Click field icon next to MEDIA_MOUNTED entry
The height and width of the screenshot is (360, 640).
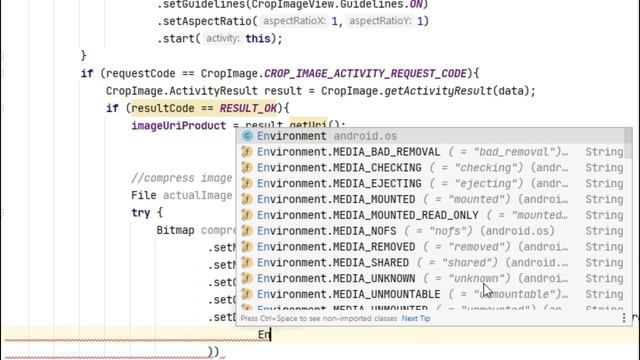point(247,199)
